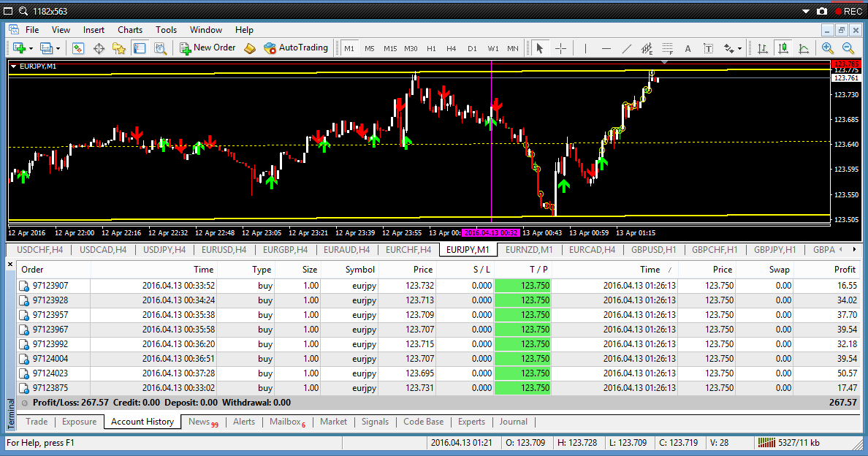
Task: Select the vertical line drawing tool
Action: [x=585, y=49]
